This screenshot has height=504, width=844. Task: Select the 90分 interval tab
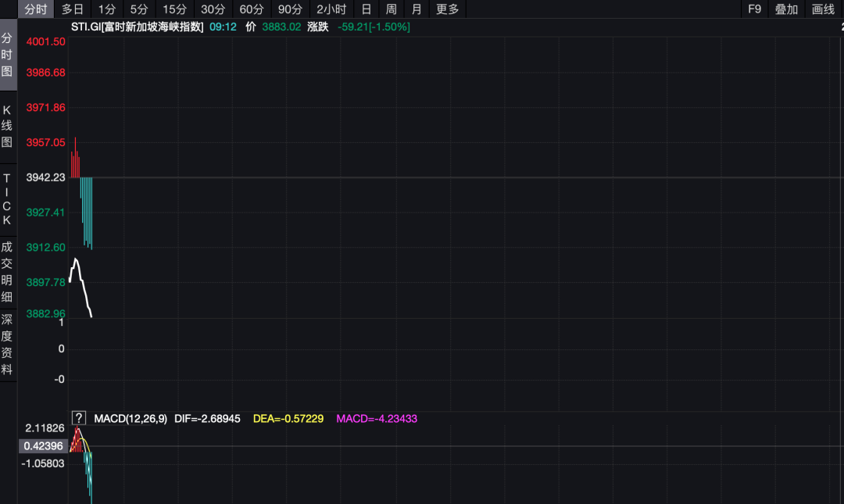click(x=290, y=9)
